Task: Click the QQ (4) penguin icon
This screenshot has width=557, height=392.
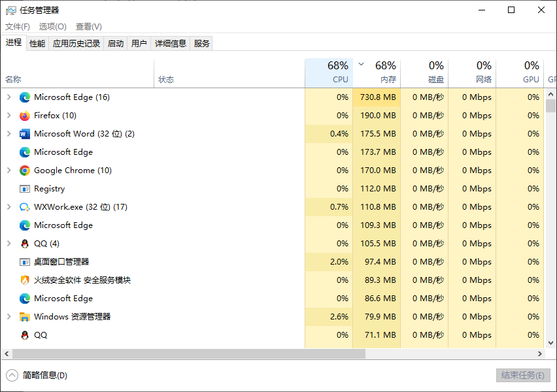Action: click(25, 244)
